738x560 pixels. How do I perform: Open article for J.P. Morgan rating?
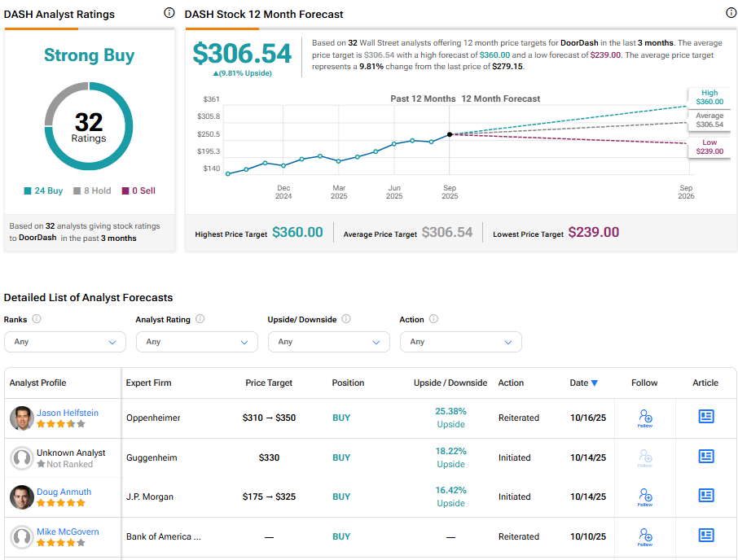coord(706,496)
